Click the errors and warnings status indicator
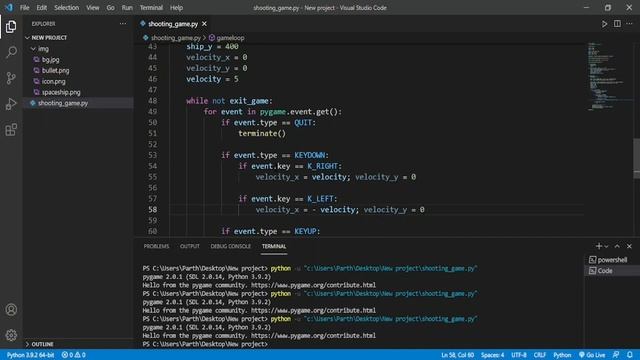Screen dimensions: 640x360 pos(73,355)
